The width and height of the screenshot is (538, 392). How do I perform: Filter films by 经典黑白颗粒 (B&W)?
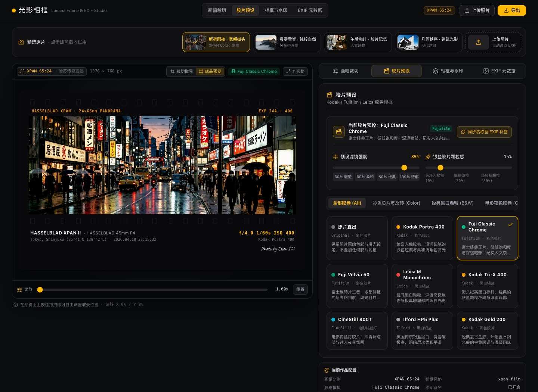[452, 203]
